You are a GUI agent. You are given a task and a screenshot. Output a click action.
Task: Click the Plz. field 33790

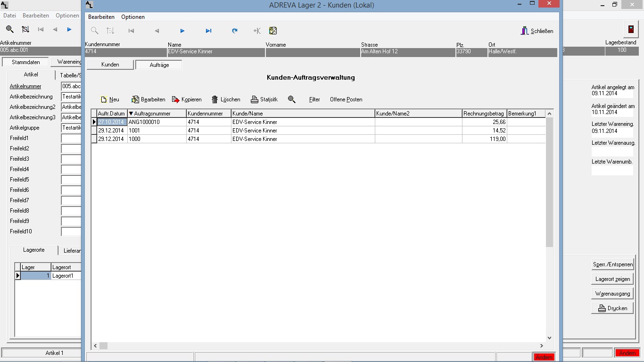point(471,52)
